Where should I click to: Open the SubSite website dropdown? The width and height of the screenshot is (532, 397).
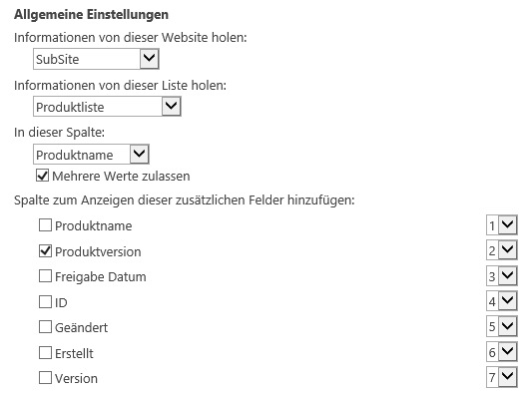click(x=96, y=59)
